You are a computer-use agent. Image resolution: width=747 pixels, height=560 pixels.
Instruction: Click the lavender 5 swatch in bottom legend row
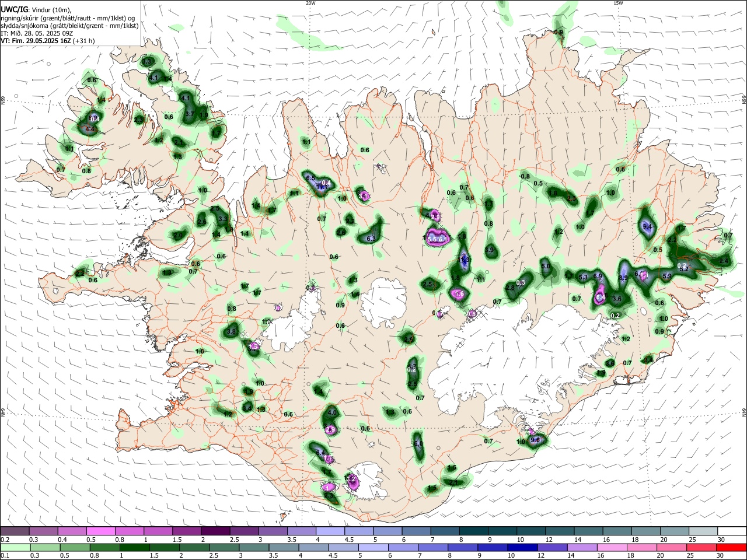tap(372, 547)
